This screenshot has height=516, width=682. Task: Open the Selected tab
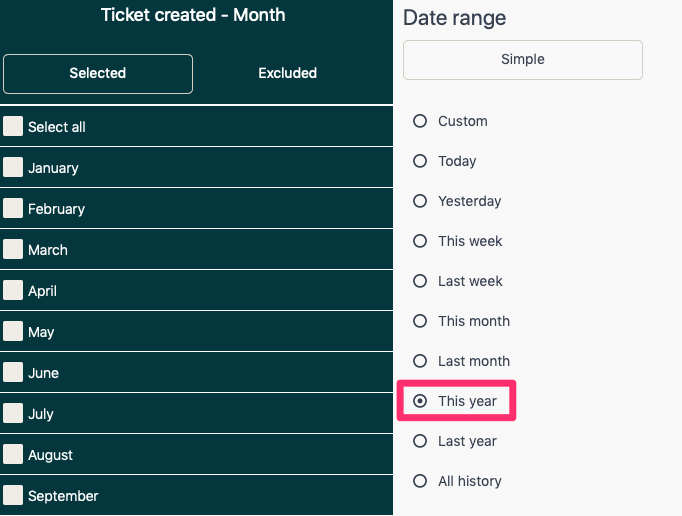pyautogui.click(x=98, y=73)
